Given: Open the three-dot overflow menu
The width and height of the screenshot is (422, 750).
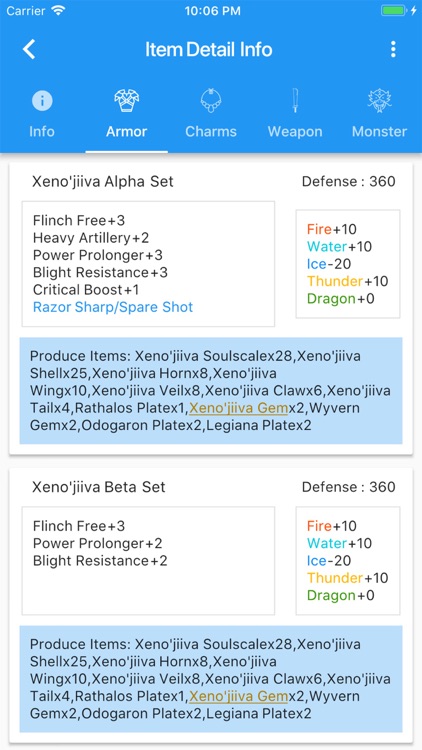Looking at the screenshot, I should click(x=393, y=49).
